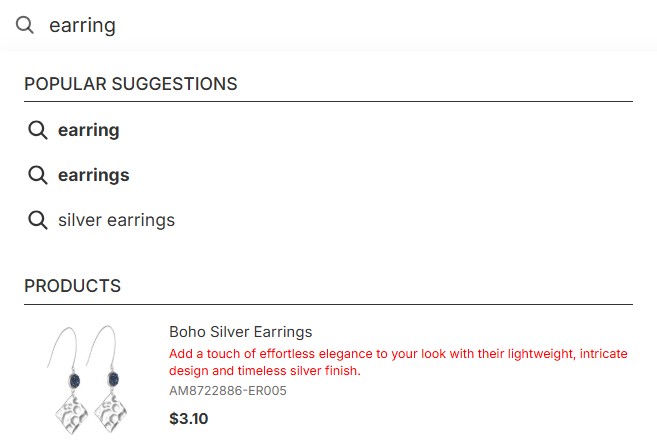Pick the "silver earrings" suggestion text
Viewport: 657px width, 440px height.
point(116,220)
